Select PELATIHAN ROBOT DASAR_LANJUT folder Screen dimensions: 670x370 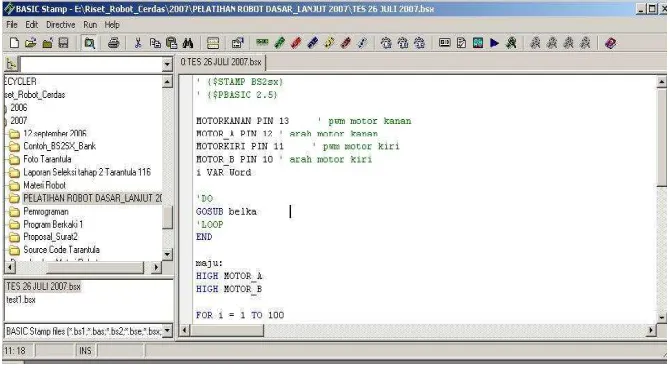tap(92, 198)
